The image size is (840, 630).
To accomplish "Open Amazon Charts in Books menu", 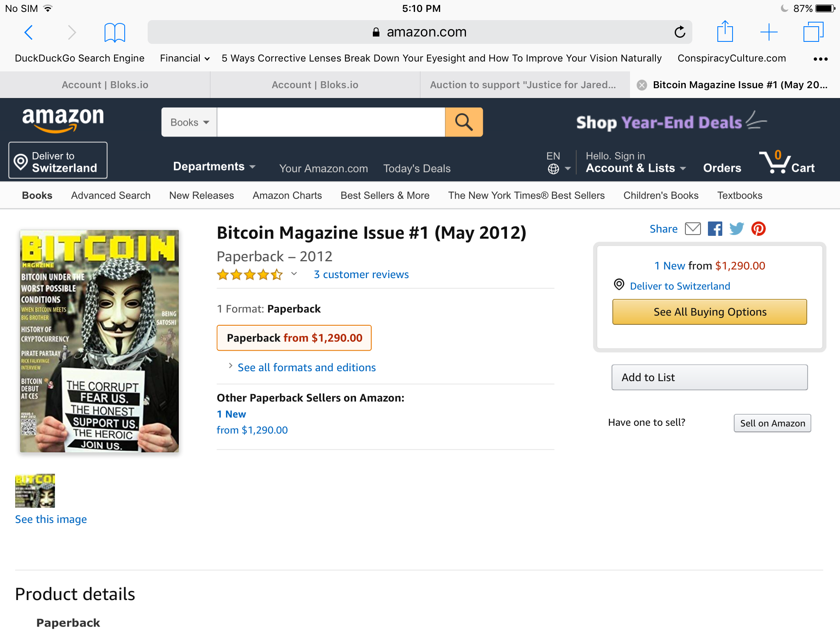I will pos(287,196).
